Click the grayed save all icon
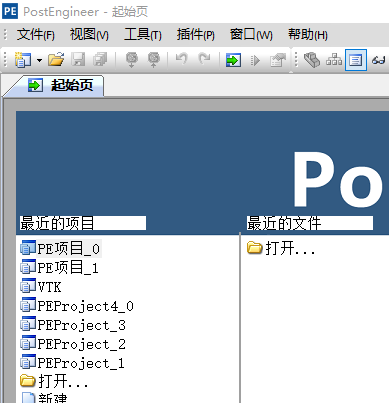 (100, 60)
